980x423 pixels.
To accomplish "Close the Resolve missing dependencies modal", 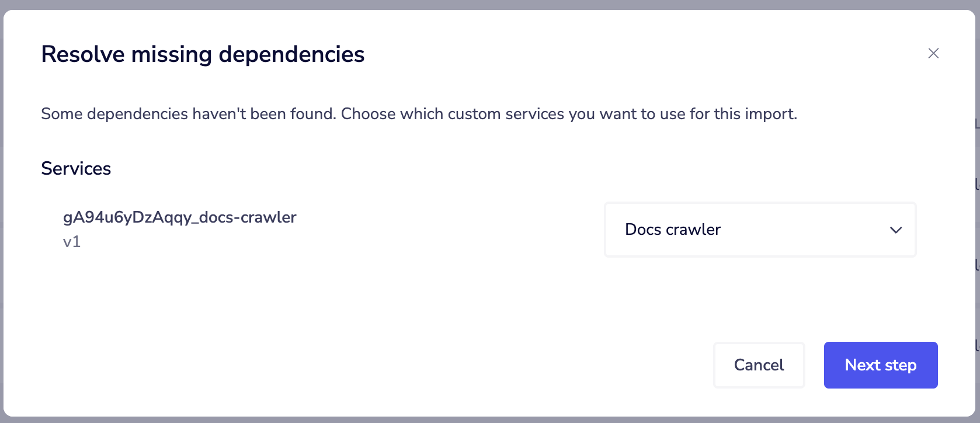I will pyautogui.click(x=933, y=53).
